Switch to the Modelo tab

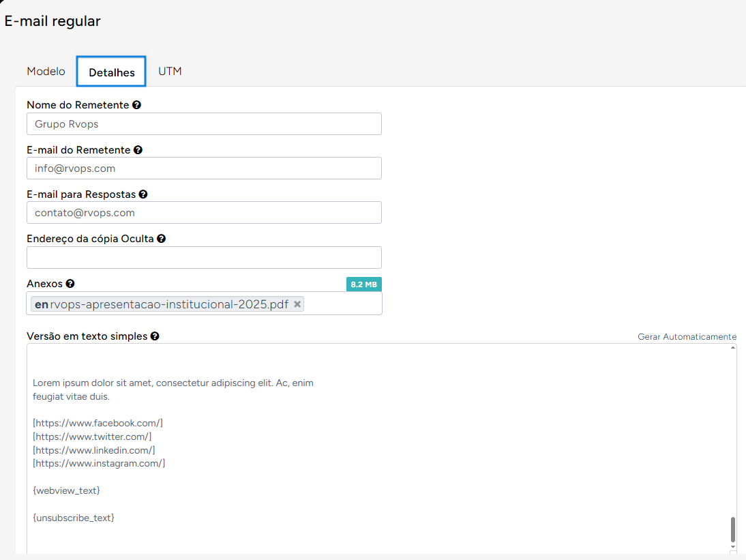tap(46, 72)
